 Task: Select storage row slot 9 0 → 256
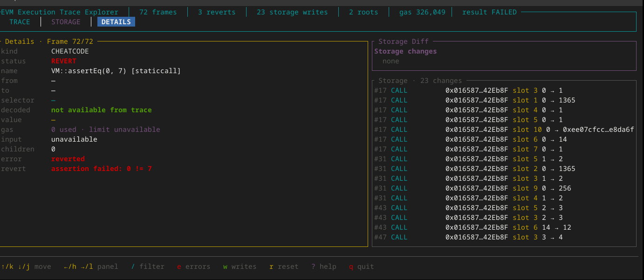tap(504, 188)
